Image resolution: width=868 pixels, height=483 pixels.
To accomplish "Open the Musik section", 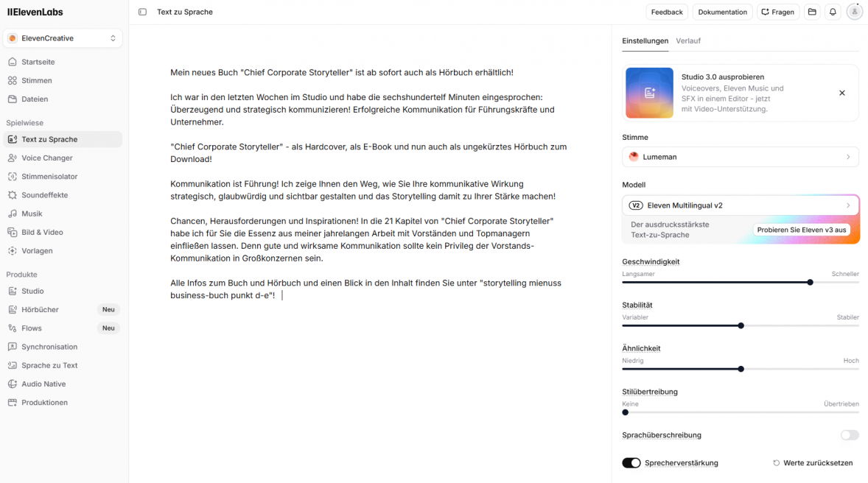I will click(32, 214).
